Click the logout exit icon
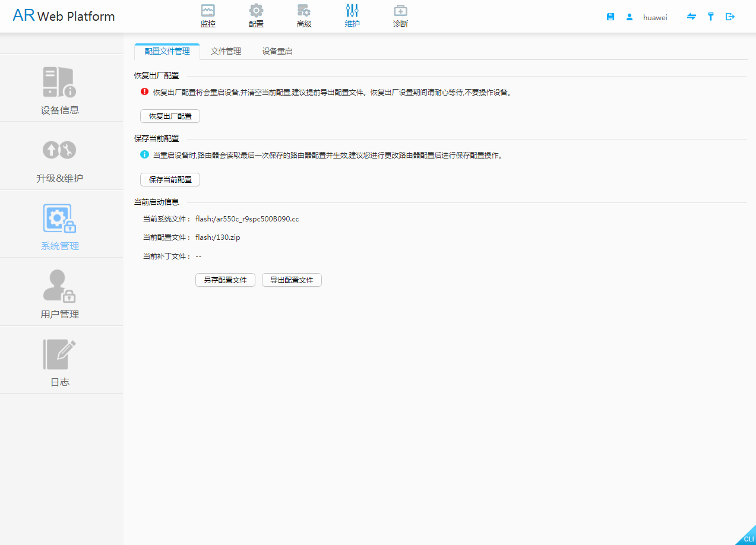Viewport: 756px width, 545px height. pyautogui.click(x=730, y=17)
